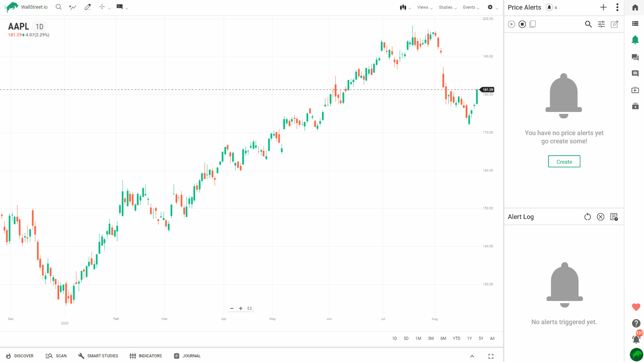
Task: Open the Scan panel
Action: coord(56,356)
